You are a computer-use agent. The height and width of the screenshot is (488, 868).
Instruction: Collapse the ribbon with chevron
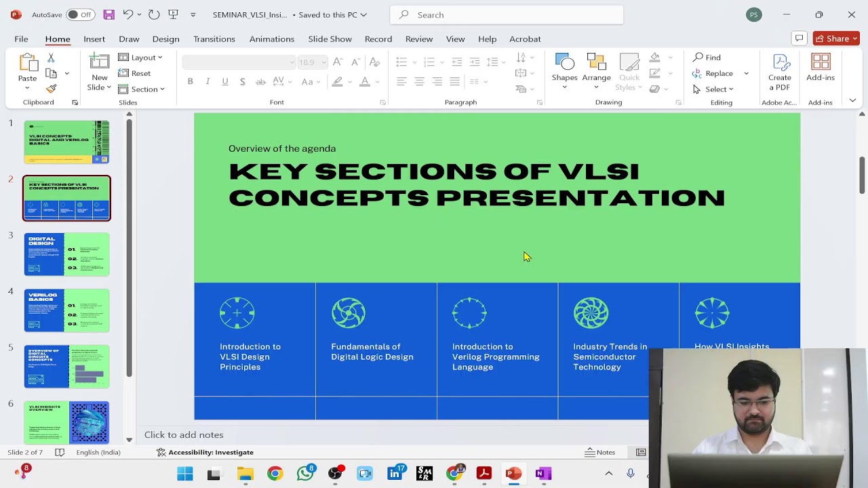point(852,100)
